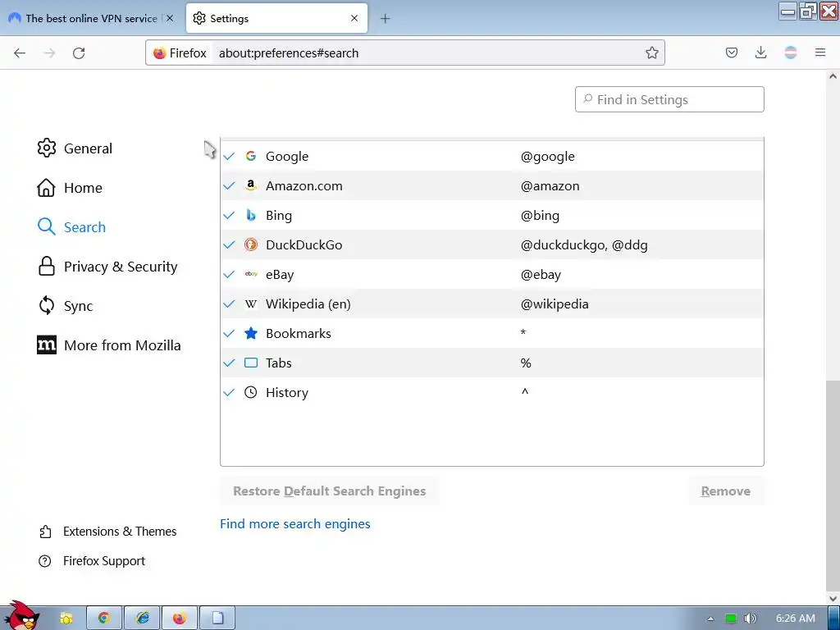This screenshot has height=630, width=840.
Task: Click the eBay engine icon
Action: click(x=251, y=274)
